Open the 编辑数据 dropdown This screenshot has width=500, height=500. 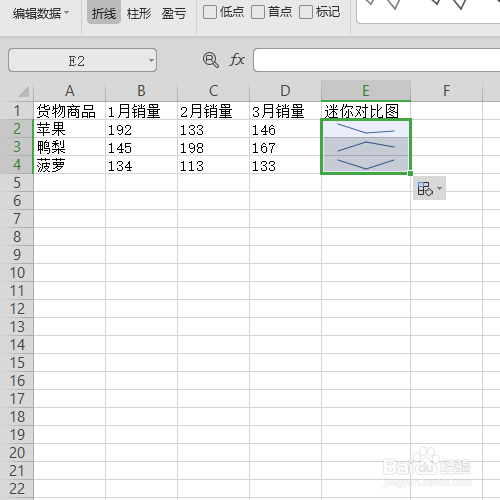coord(41,13)
